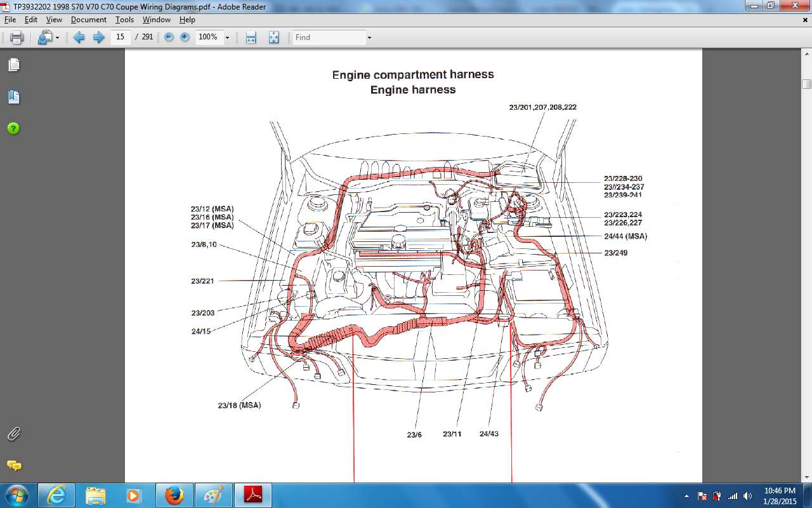Click the page number input field

pos(121,37)
